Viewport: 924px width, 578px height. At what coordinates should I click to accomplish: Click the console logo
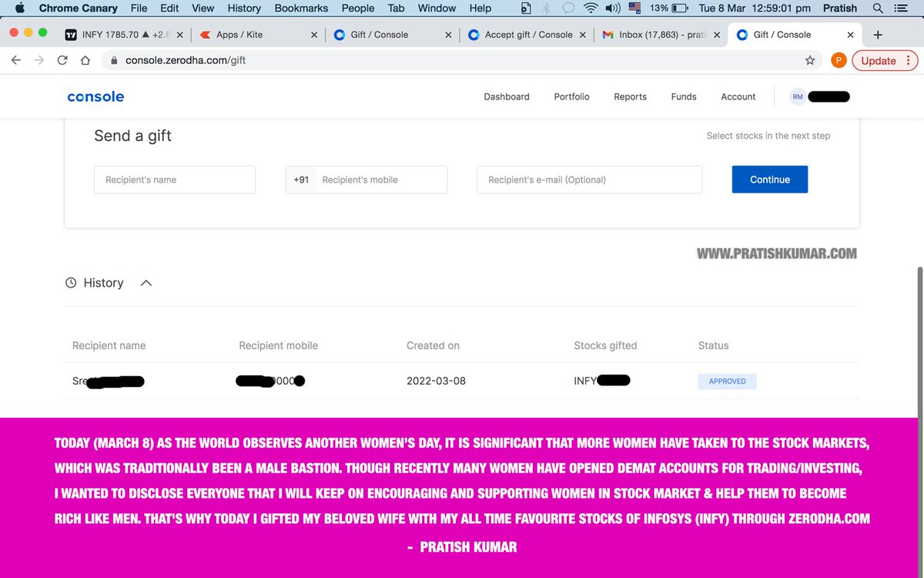pos(95,96)
